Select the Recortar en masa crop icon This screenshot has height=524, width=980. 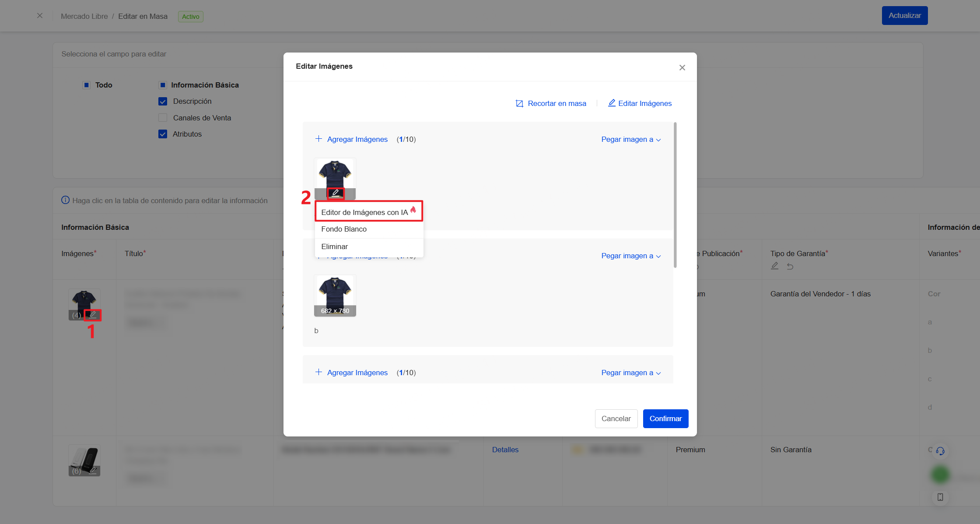[519, 103]
